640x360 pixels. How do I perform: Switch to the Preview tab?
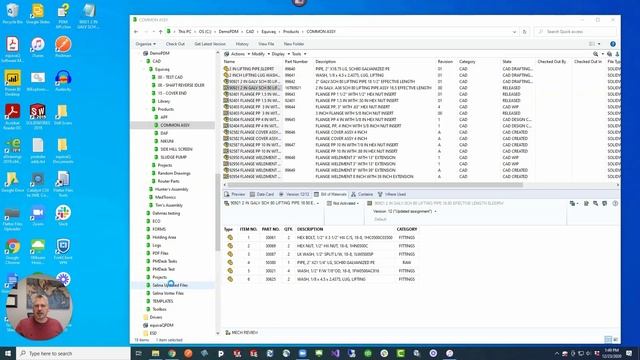[x=235, y=194]
